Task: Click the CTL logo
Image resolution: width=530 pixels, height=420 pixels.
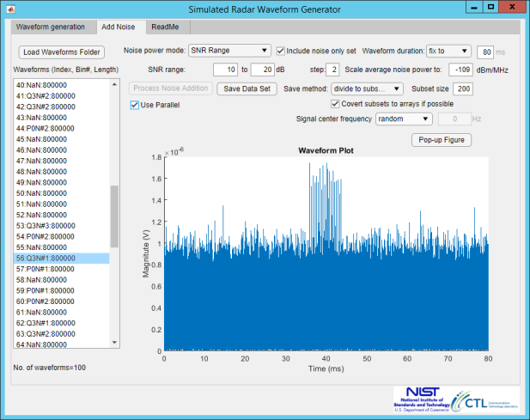Action: 485,401
